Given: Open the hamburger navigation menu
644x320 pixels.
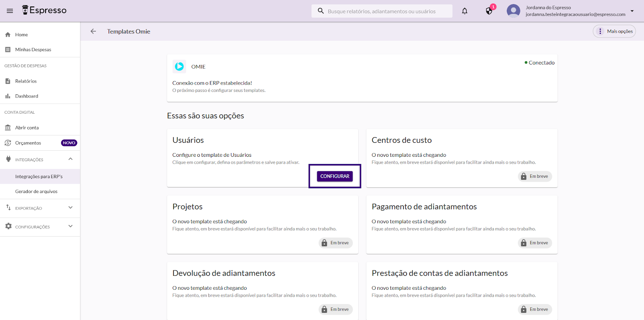Looking at the screenshot, I should (10, 11).
